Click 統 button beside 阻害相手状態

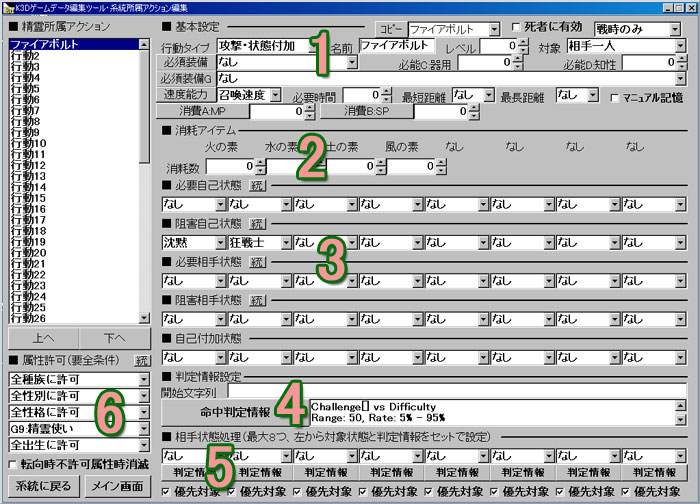257,300
